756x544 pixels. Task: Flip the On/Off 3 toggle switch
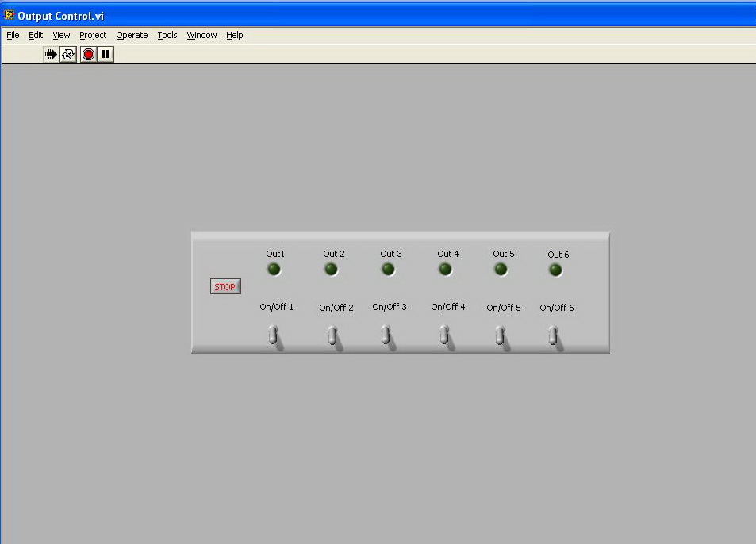click(x=386, y=335)
